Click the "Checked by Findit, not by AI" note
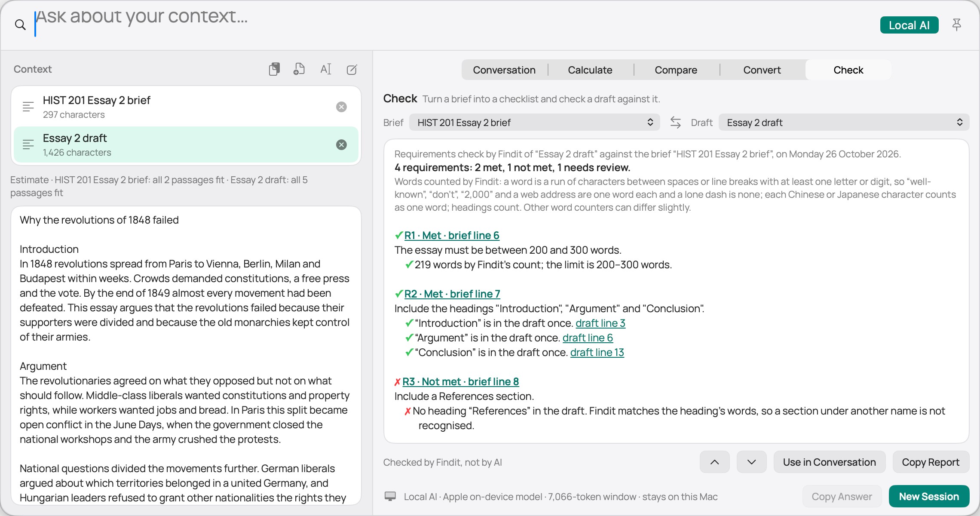The image size is (980, 516). 442,462
